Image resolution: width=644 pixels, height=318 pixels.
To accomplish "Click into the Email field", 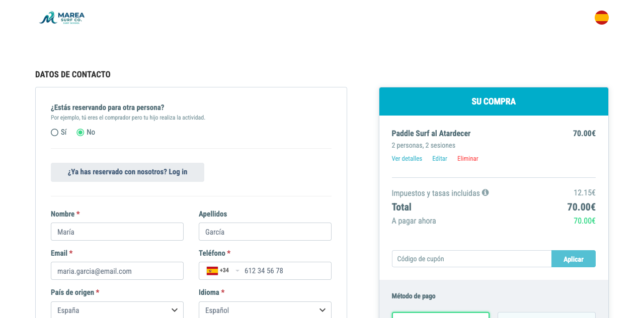I will coord(117,271).
